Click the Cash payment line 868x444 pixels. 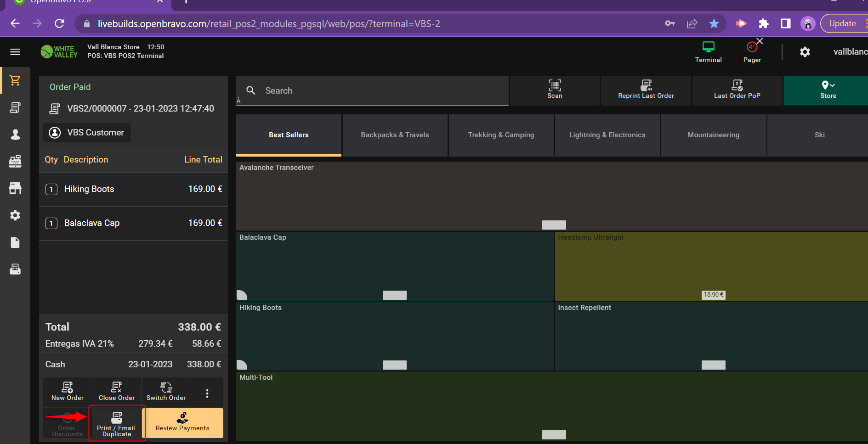coord(133,365)
